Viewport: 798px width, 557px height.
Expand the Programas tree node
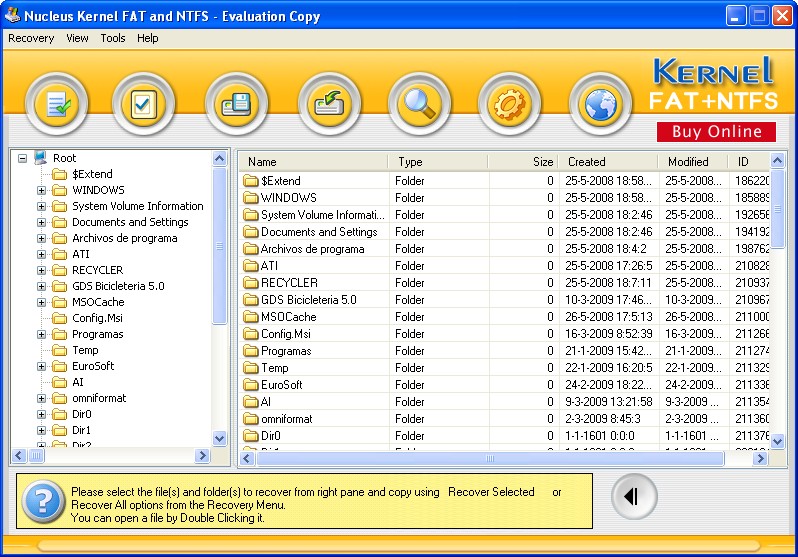41,335
